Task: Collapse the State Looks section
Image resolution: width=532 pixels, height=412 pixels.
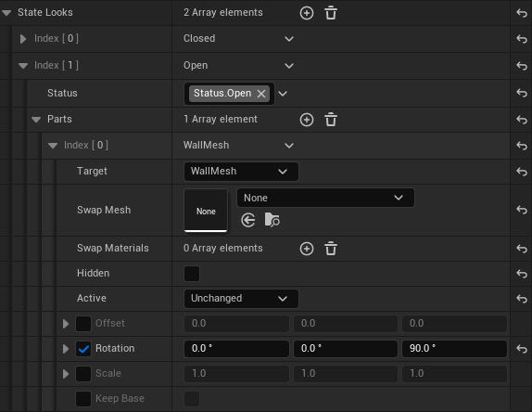Action: [6, 13]
